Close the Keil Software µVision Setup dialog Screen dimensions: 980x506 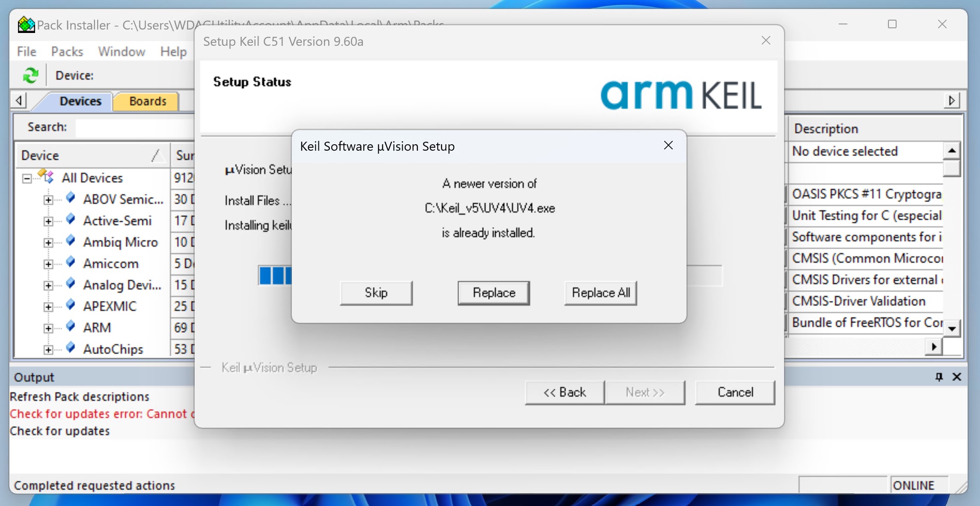tap(668, 146)
